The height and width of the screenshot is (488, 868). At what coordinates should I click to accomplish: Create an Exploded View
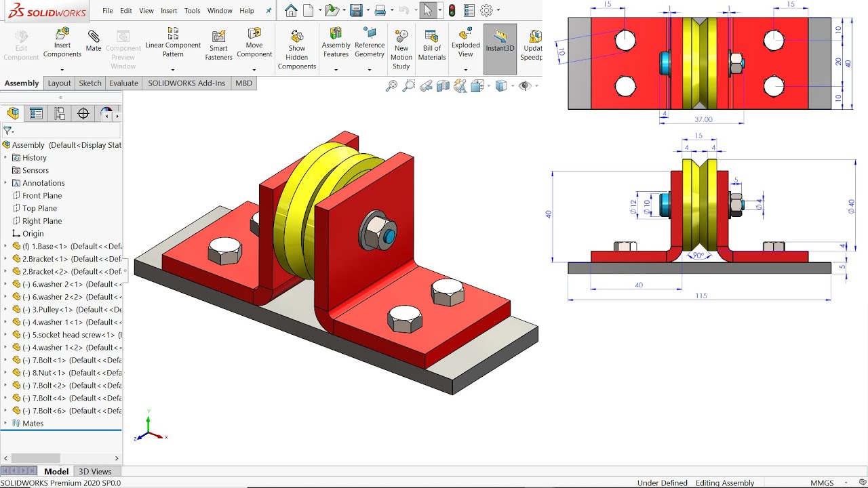(466, 43)
